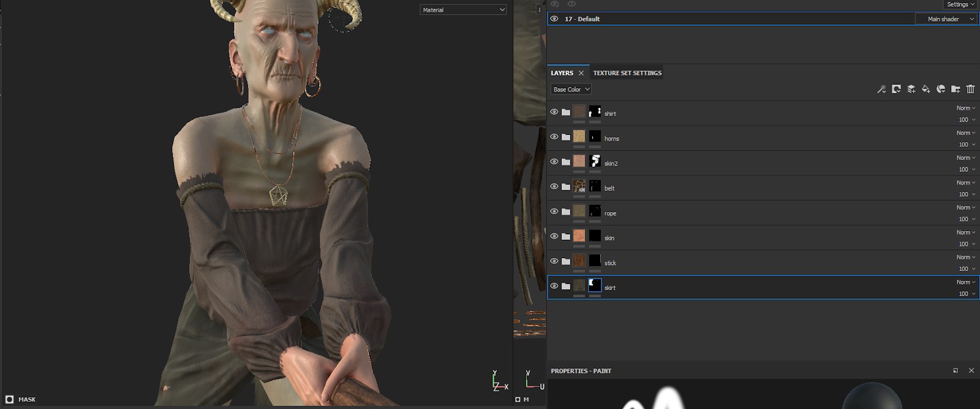The height and width of the screenshot is (409, 980).
Task: Click the folder icon of skin2 layer
Action: click(566, 162)
